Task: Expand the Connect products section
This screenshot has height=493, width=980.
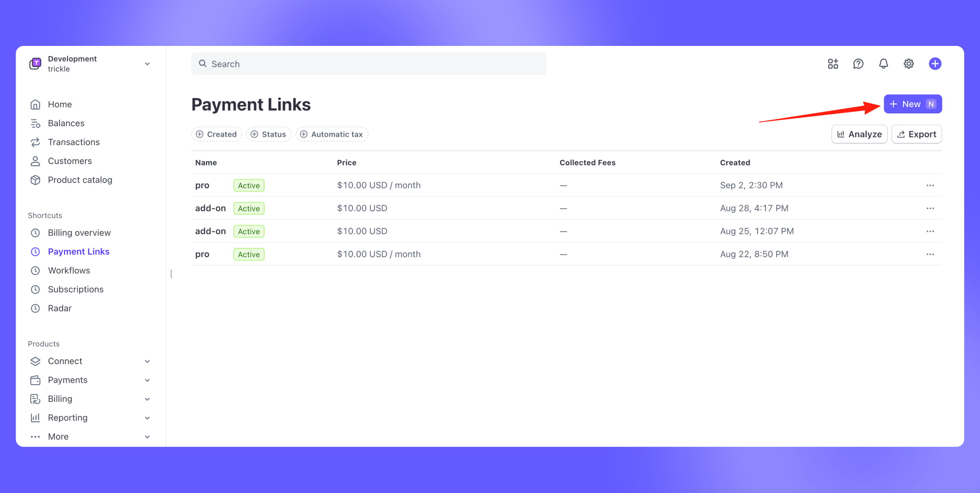Action: (147, 361)
